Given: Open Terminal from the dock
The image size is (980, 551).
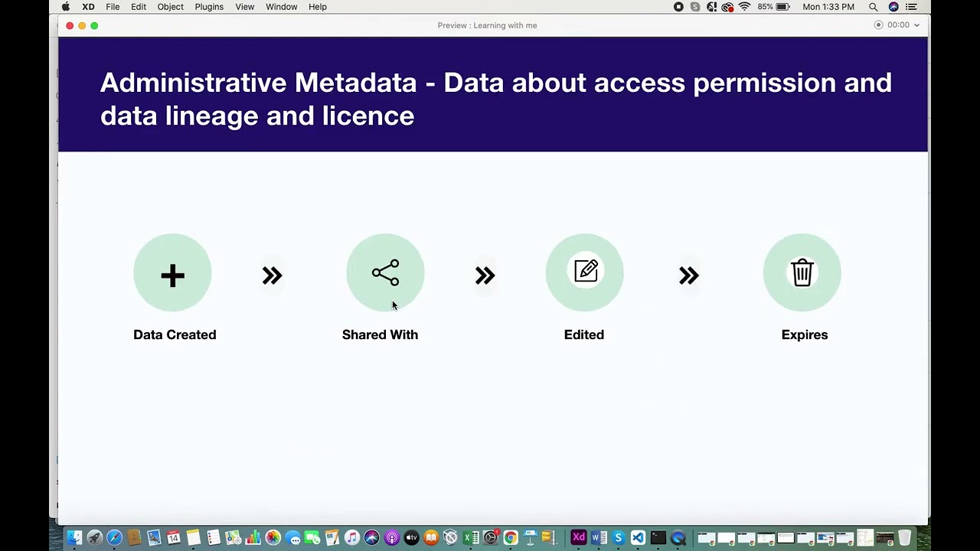Looking at the screenshot, I should (x=658, y=538).
